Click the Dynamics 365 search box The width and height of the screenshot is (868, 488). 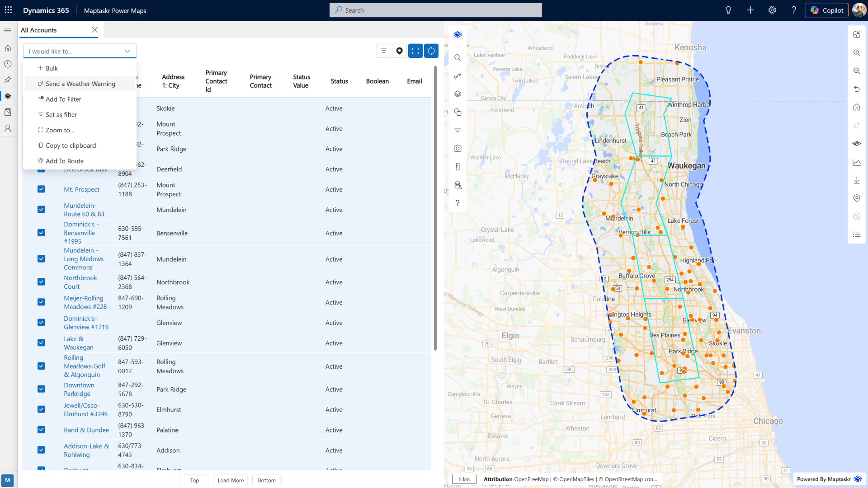[x=435, y=10]
